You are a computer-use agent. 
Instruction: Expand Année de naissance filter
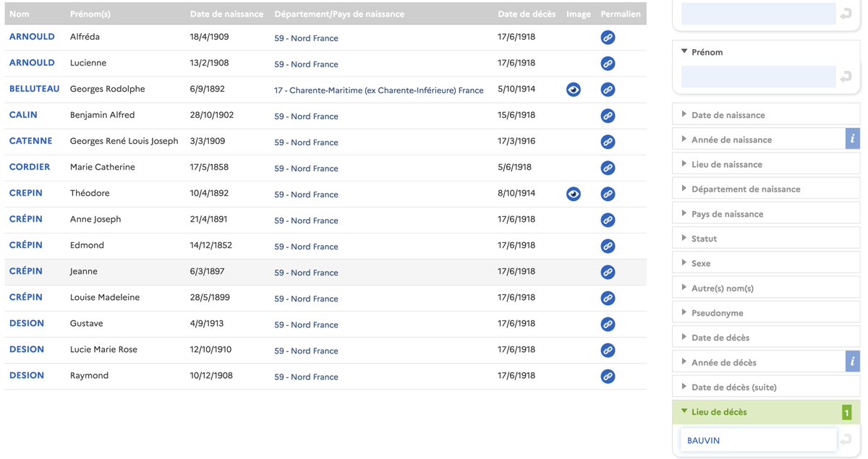pos(759,140)
